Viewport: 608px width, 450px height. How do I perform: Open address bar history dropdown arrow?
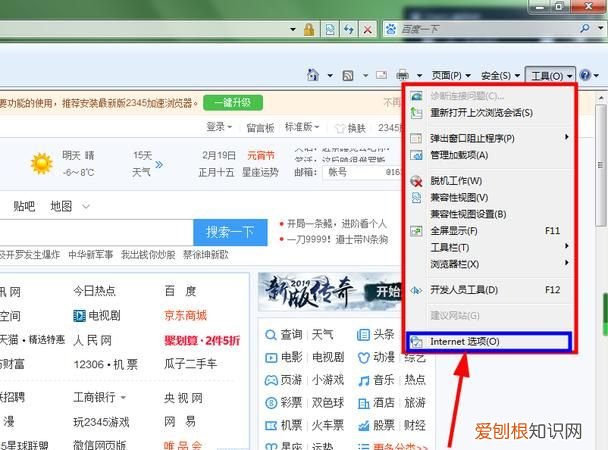coord(293,29)
